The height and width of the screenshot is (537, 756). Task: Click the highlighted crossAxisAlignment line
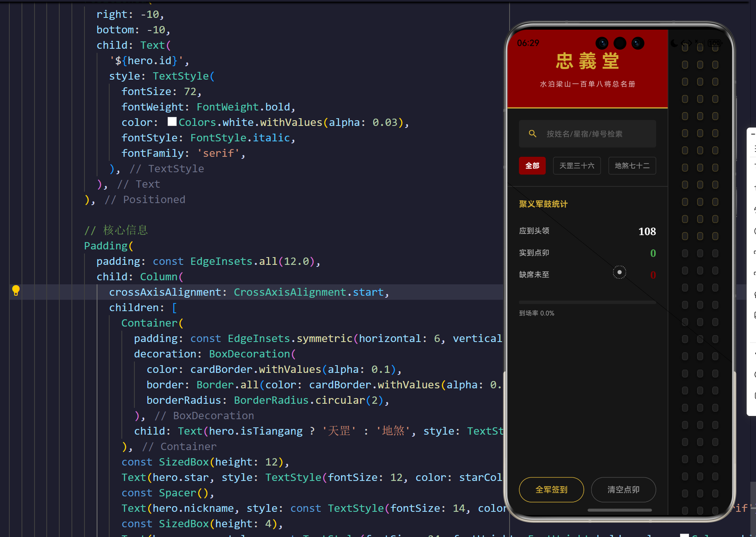(x=249, y=292)
